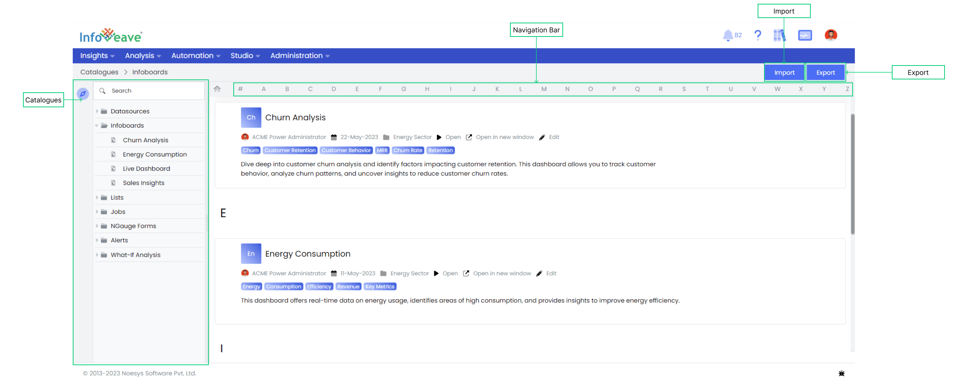
Task: Click the Consumption tag
Action: click(283, 287)
